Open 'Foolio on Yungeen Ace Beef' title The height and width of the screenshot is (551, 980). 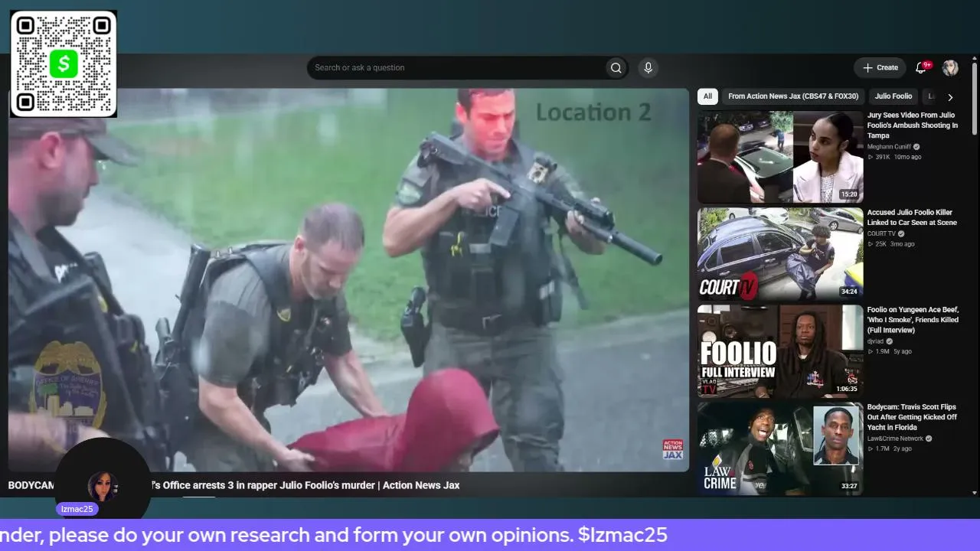913,320
